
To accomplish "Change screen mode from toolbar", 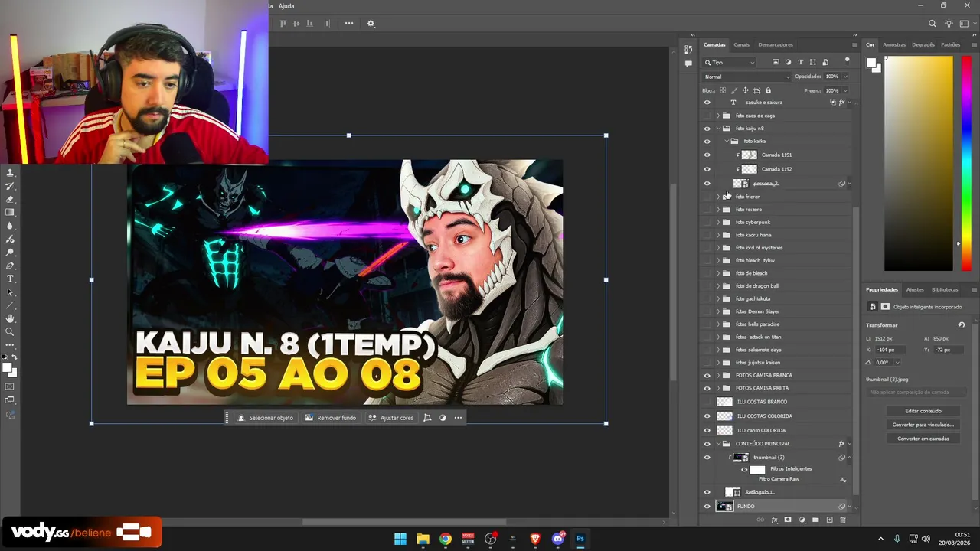I will coord(10,401).
